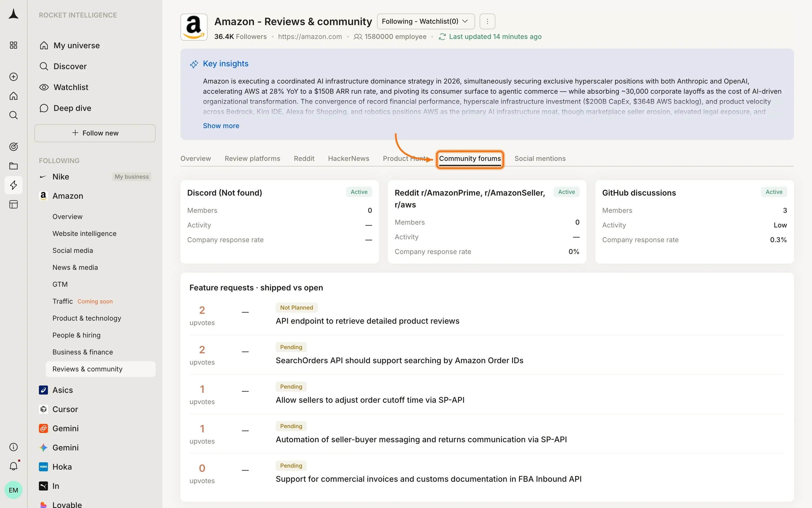Switch to the Review platforms tab
This screenshot has width=812, height=508.
[252, 159]
